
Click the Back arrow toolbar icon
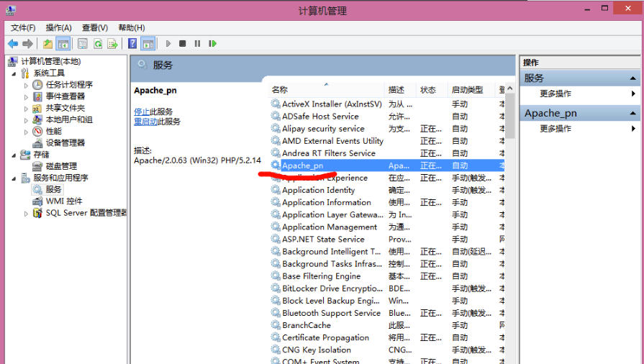click(13, 44)
